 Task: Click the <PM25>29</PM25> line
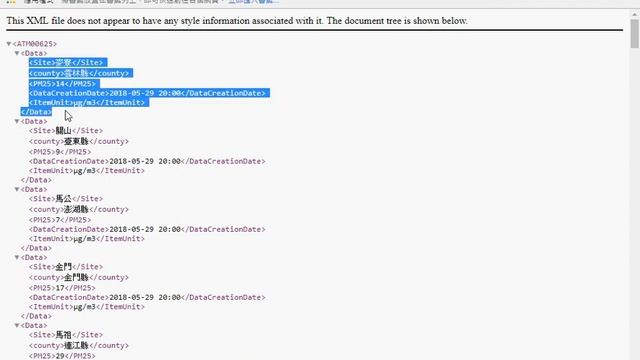(62, 356)
